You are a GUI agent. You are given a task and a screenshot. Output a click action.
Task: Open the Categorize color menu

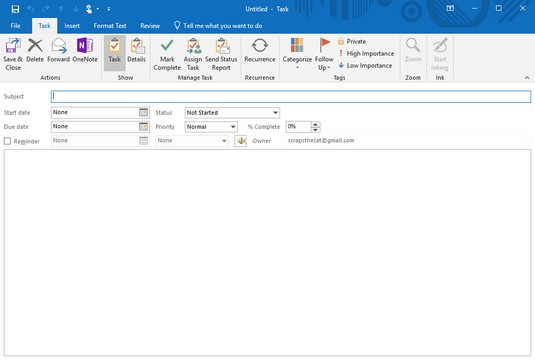click(297, 54)
